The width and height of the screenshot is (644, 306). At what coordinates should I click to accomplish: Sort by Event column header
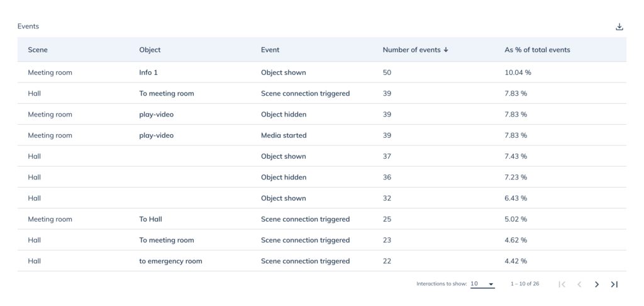coord(270,50)
